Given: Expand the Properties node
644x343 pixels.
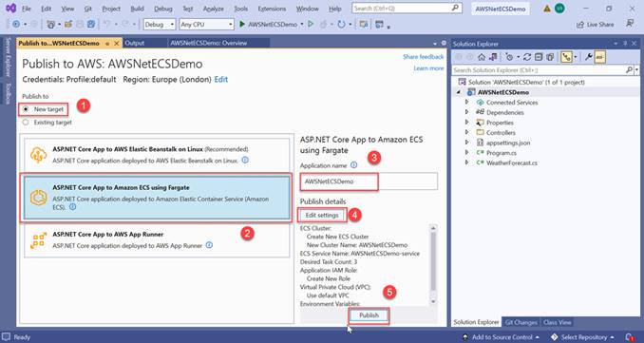Looking at the screenshot, I should [467, 123].
